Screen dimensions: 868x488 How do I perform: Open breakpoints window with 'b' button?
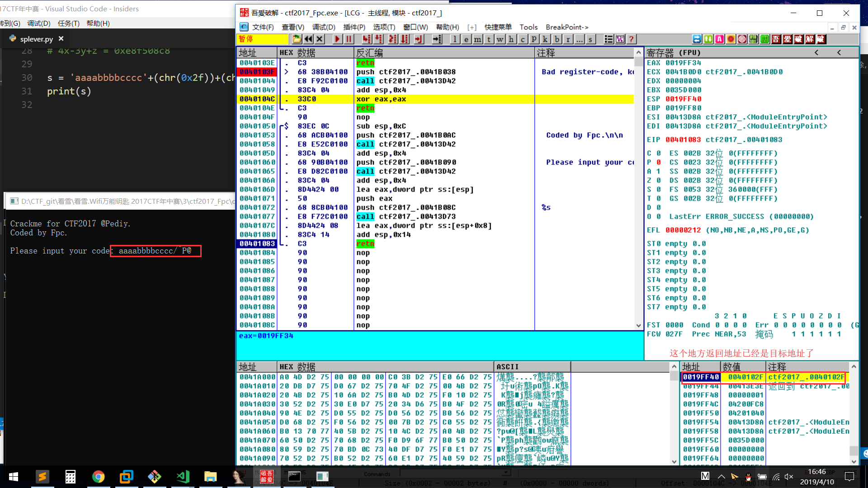click(x=557, y=39)
